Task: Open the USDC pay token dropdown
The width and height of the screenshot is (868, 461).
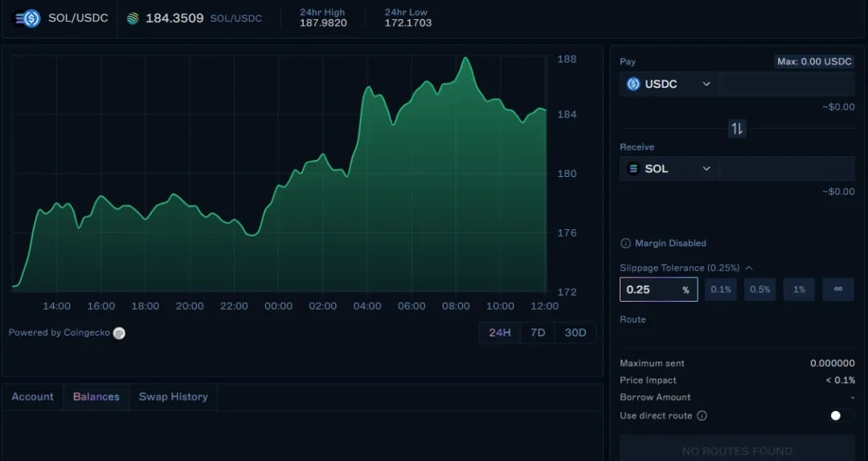Action: (669, 84)
